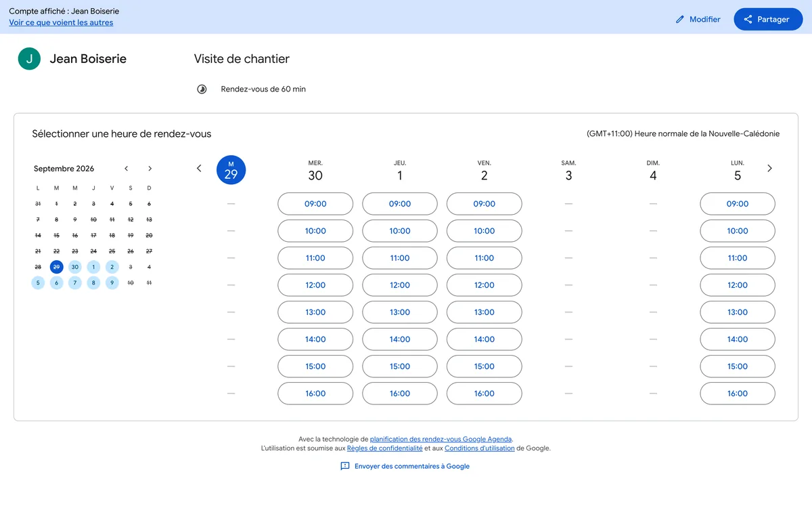Image resolution: width=812 pixels, height=508 pixels.
Task: Pick the 13:00 slot on Friday 2
Action: (484, 312)
